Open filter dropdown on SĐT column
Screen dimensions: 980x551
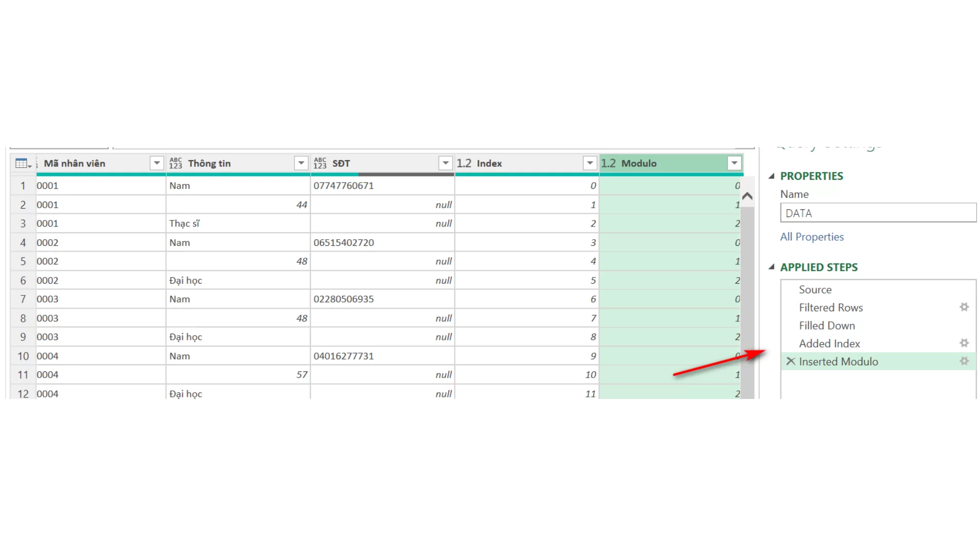pyautogui.click(x=445, y=163)
